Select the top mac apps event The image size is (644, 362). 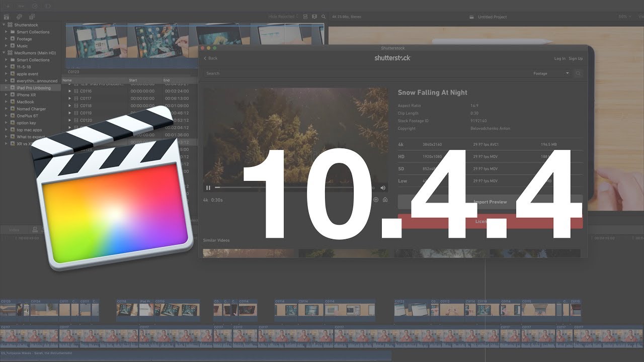pyautogui.click(x=30, y=130)
